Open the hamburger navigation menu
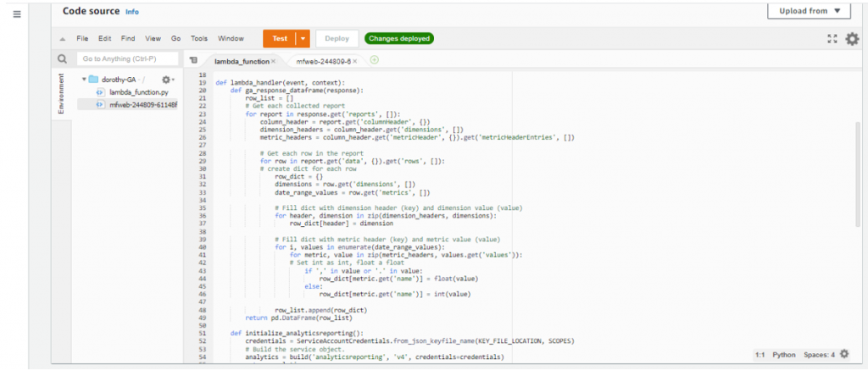The image size is (868, 370). tap(17, 14)
